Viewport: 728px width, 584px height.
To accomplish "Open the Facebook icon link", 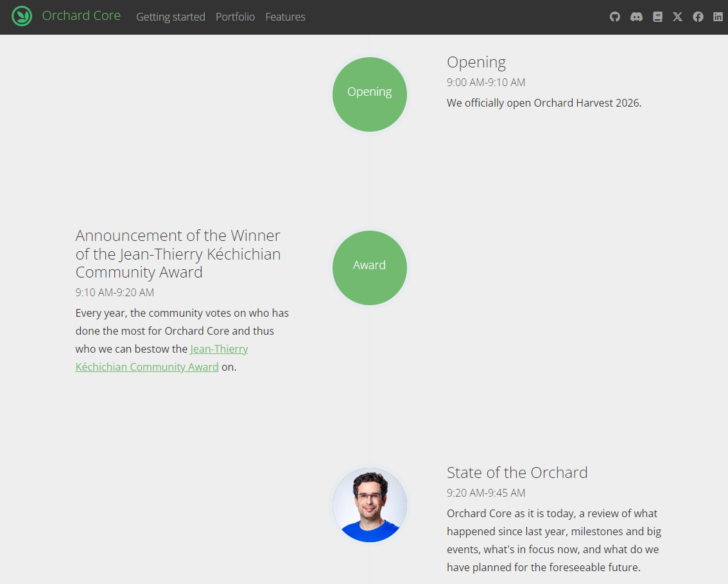I will (698, 17).
